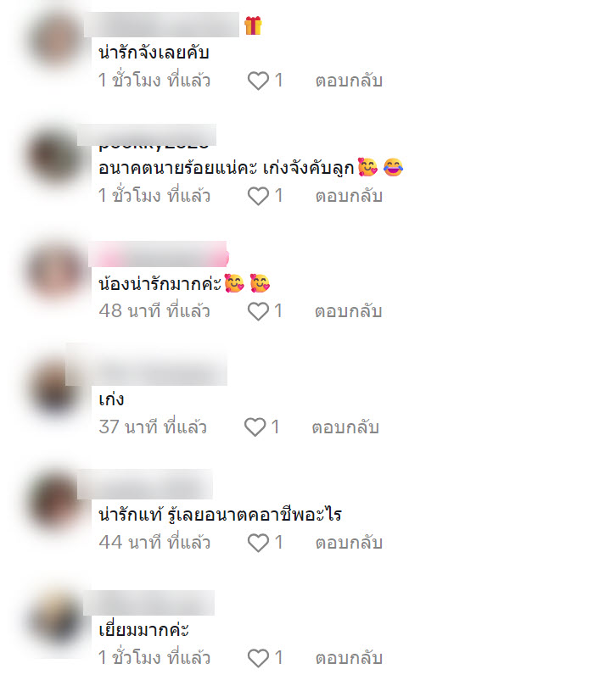Like the เยี่ยมมากค่ะ comment heart icon

click(258, 658)
